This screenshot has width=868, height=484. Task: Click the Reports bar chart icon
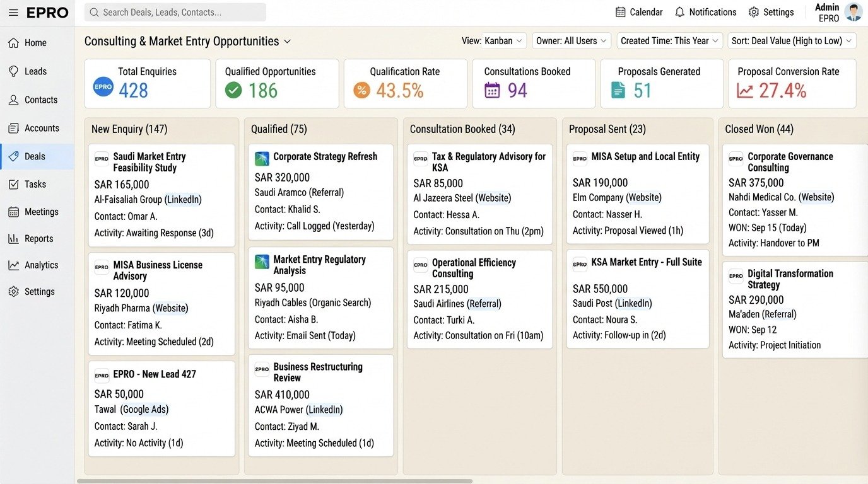13,238
